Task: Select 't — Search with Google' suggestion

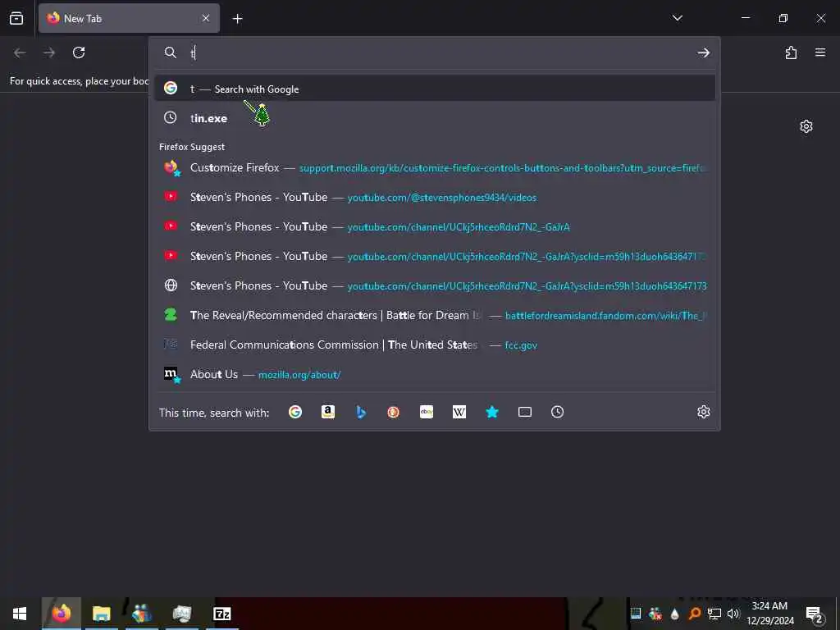Action: coord(435,89)
